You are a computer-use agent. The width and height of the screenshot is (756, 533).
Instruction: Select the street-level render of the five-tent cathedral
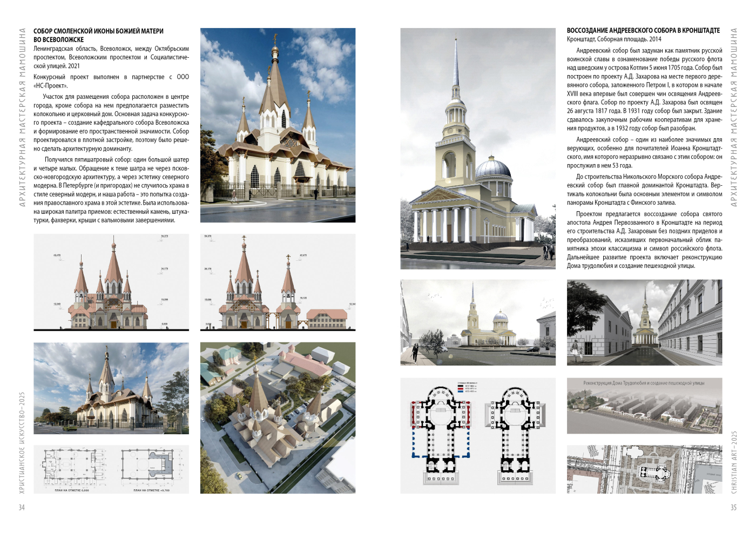111,388
